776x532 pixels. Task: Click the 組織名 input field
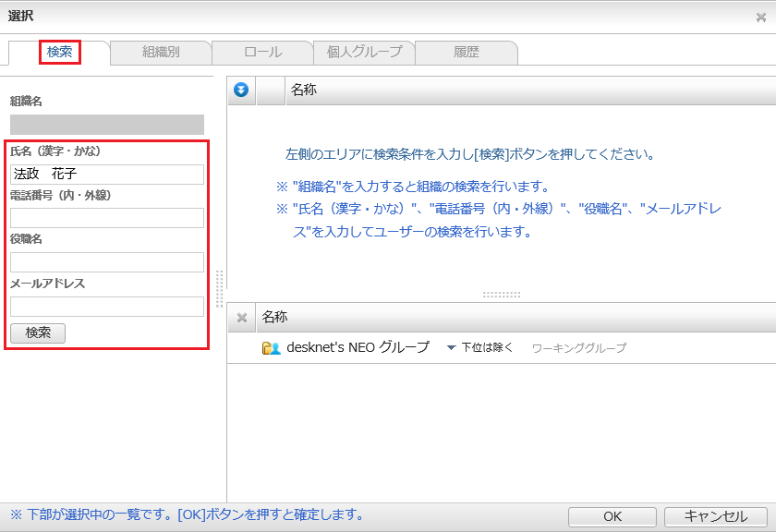pos(107,125)
